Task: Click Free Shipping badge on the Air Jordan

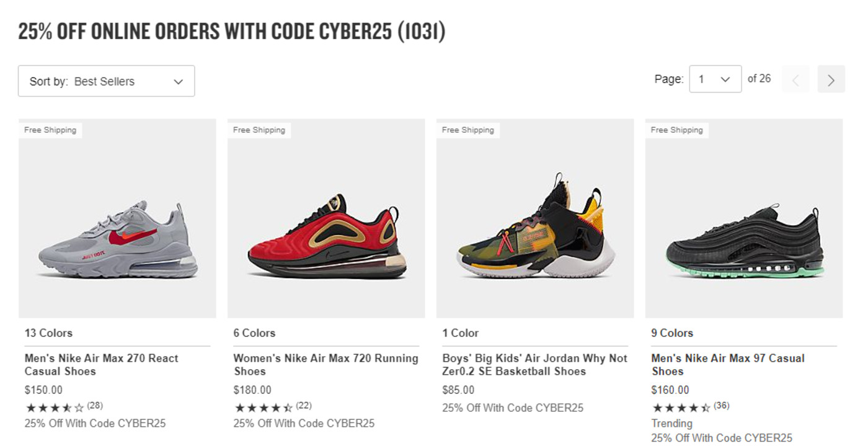Action: tap(468, 130)
